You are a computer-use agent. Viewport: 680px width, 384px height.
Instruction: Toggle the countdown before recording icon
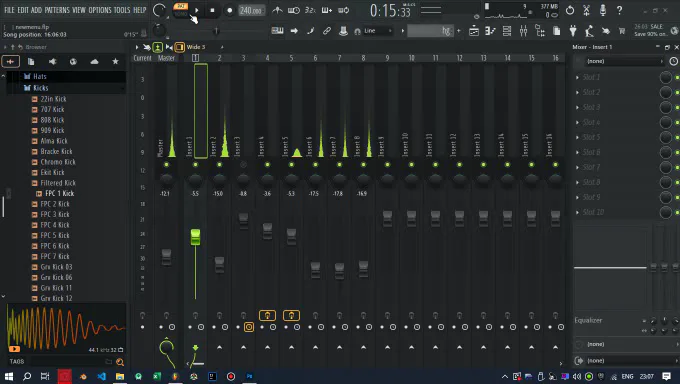point(310,10)
